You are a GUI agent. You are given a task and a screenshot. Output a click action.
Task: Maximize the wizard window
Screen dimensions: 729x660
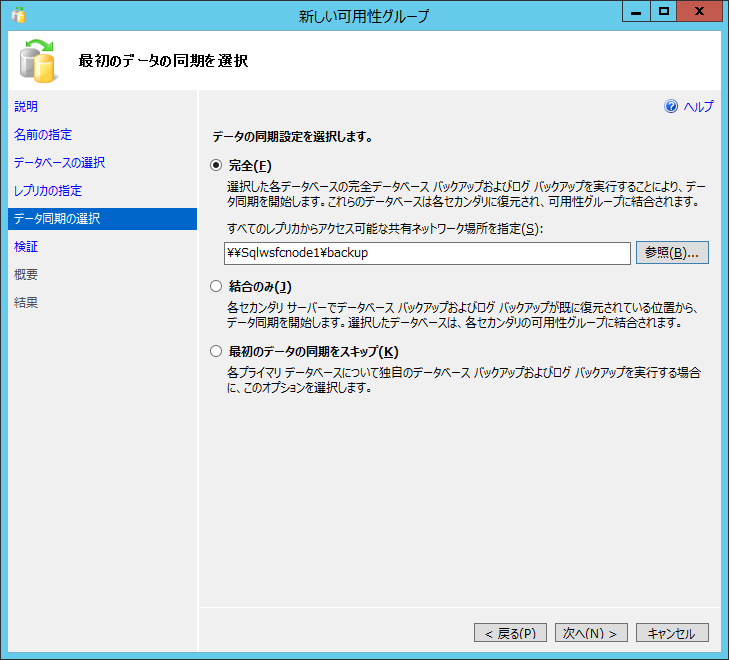click(x=662, y=13)
